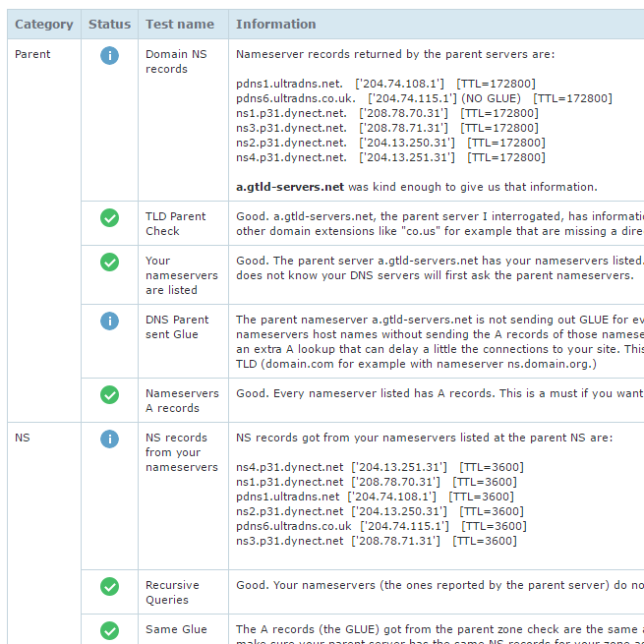This screenshot has height=644, width=644.
Task: Click the ns2.p31.dynect.net TTL=3600 record line
Action: pyautogui.click(x=380, y=511)
